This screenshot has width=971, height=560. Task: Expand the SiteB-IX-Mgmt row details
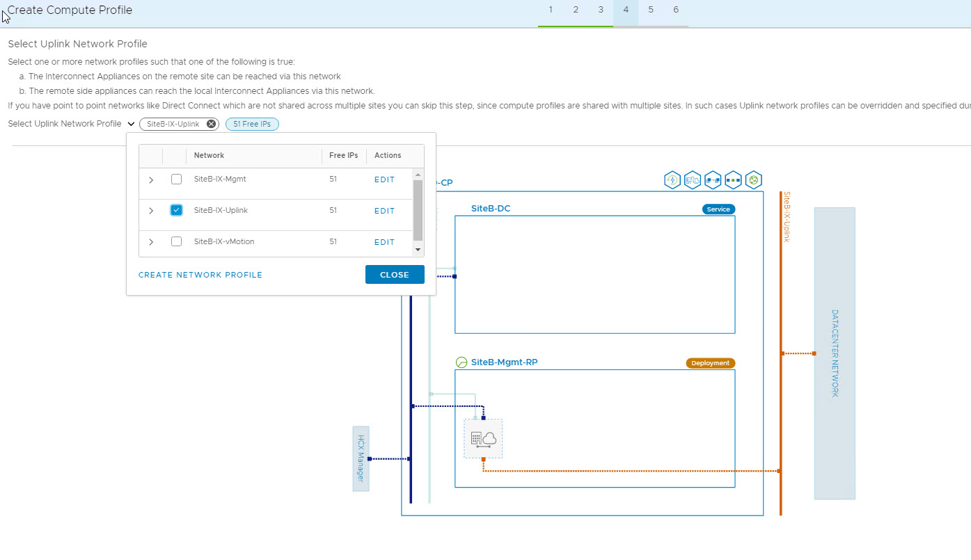tap(151, 180)
